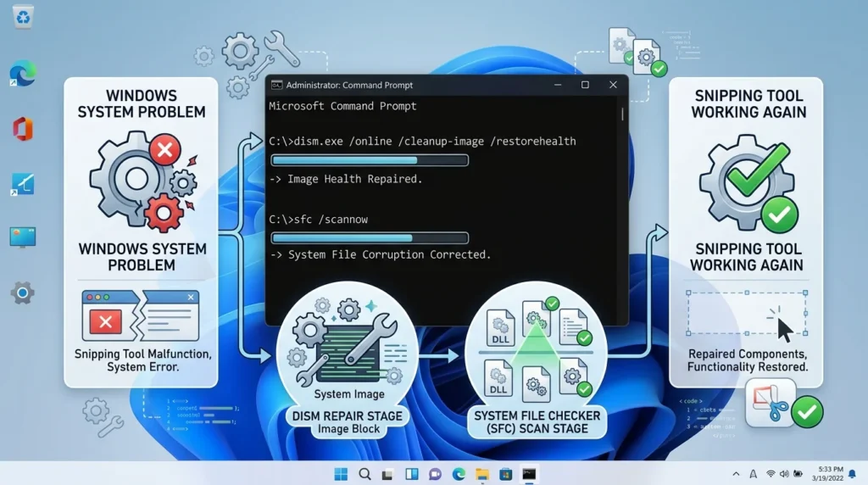Maximize the Administrator: Command Prompt window
This screenshot has width=868, height=485.
coord(585,85)
